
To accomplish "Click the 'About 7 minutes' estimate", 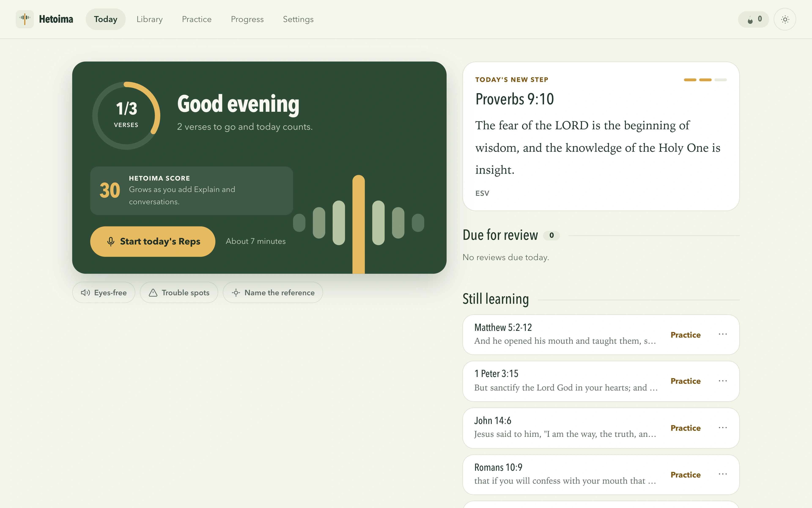I will (256, 241).
